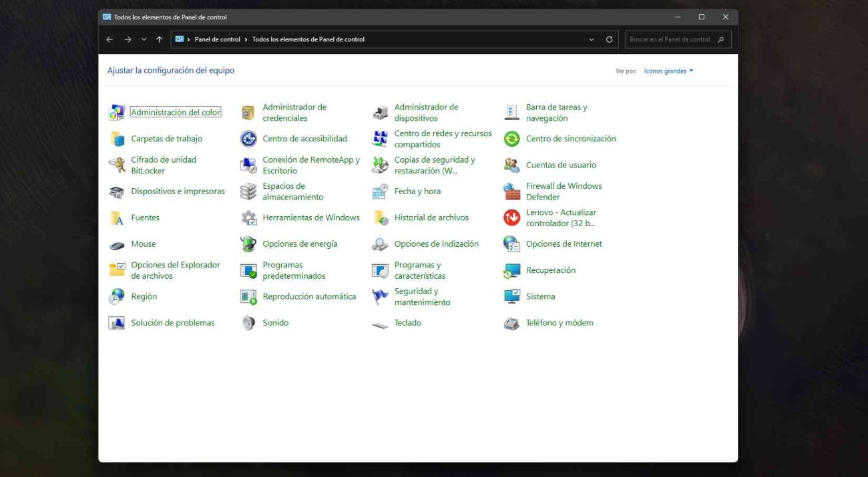
Task: Open the Sistema panel
Action: pyautogui.click(x=540, y=296)
